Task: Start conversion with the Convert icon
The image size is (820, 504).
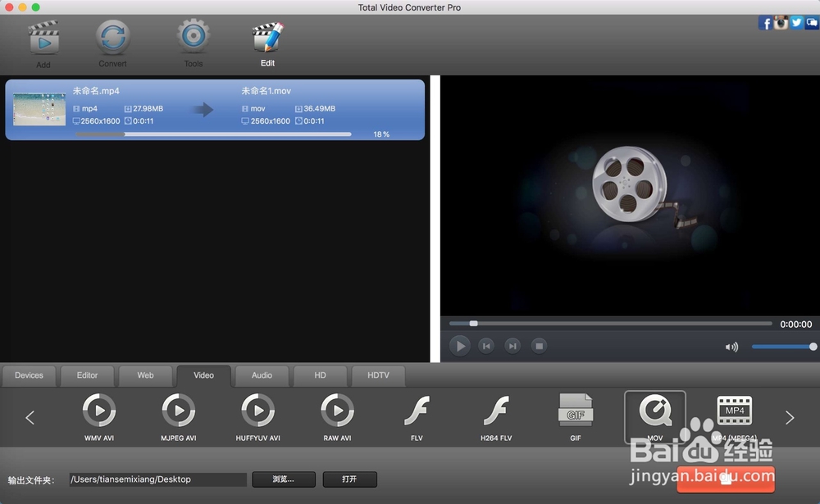Action: (x=112, y=38)
